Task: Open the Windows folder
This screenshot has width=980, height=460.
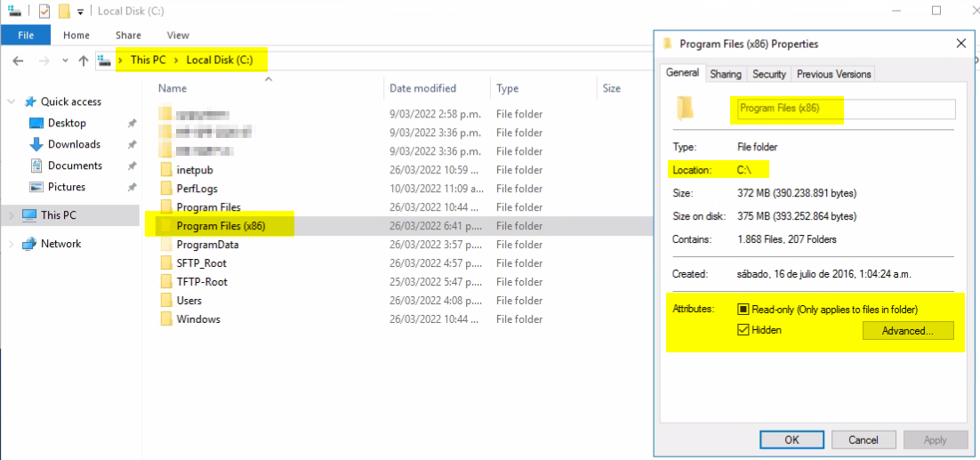Action: [198, 319]
